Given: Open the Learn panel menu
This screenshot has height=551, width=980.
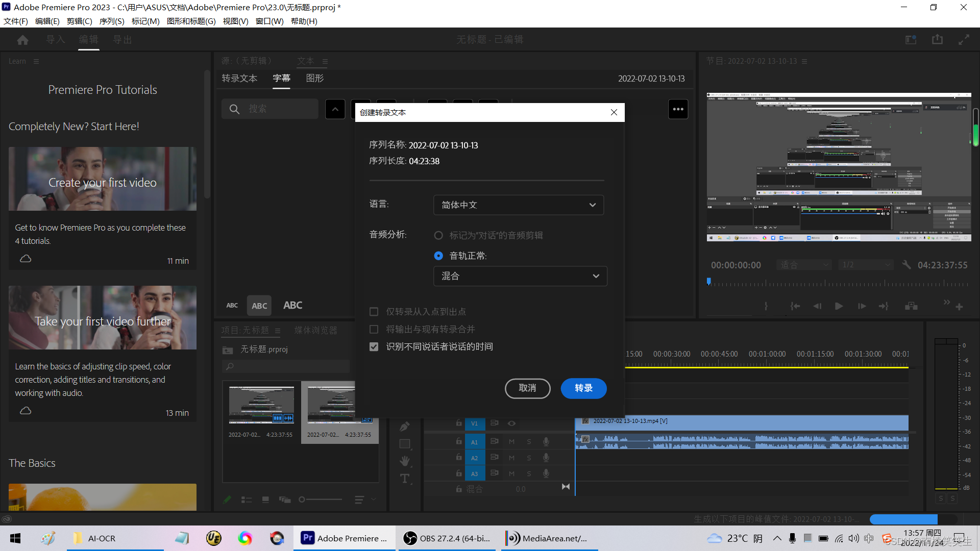Looking at the screenshot, I should pyautogui.click(x=36, y=61).
